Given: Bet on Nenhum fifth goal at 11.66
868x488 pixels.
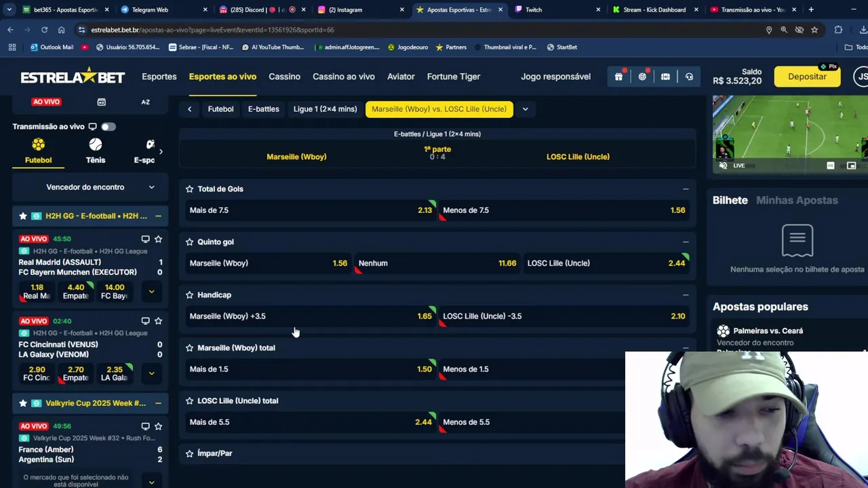Looking at the screenshot, I should (x=437, y=263).
